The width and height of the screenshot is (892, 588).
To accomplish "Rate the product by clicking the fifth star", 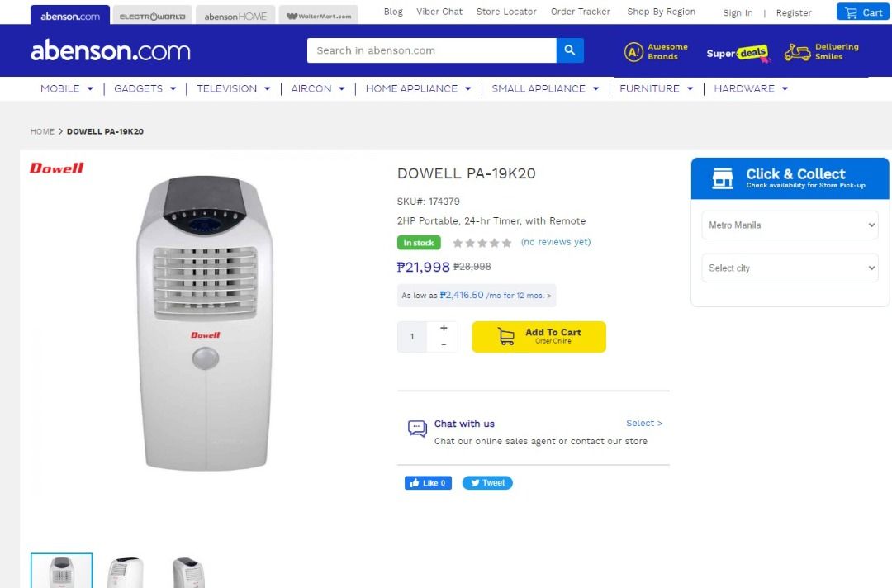I will click(506, 242).
